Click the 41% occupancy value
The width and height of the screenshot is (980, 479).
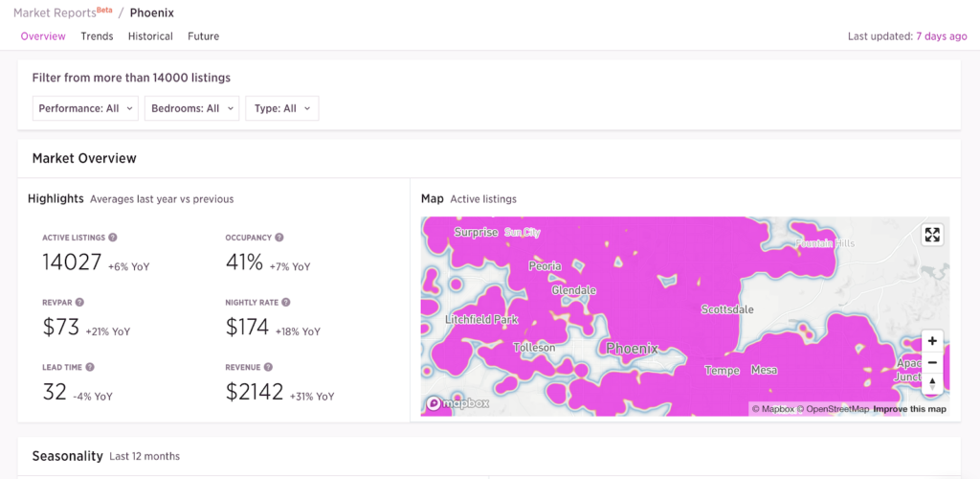(x=244, y=262)
